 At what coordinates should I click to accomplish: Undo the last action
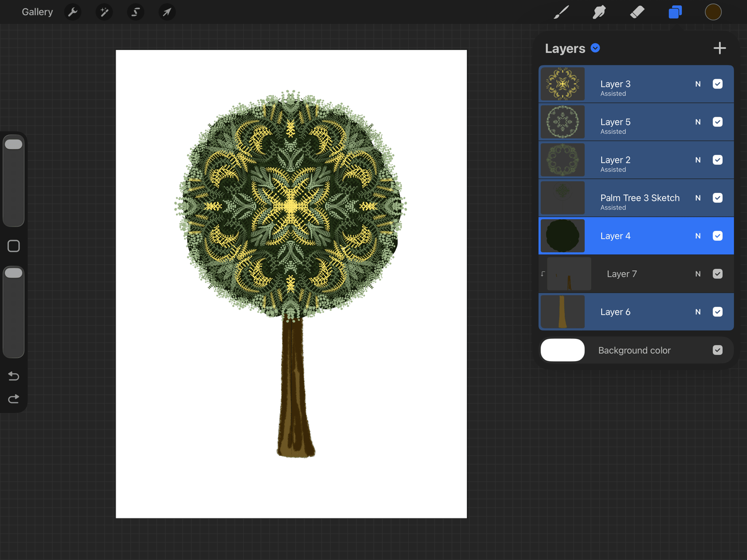tap(14, 376)
